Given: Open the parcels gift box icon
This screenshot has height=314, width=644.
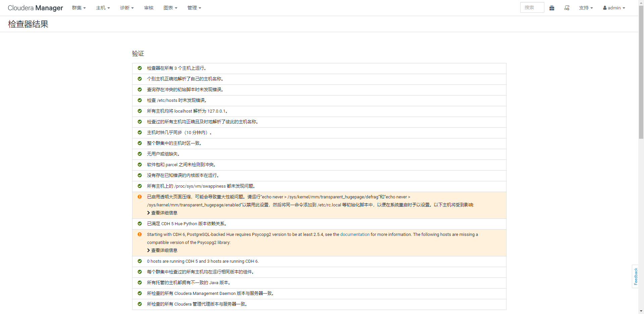Looking at the screenshot, I should coord(552,8).
